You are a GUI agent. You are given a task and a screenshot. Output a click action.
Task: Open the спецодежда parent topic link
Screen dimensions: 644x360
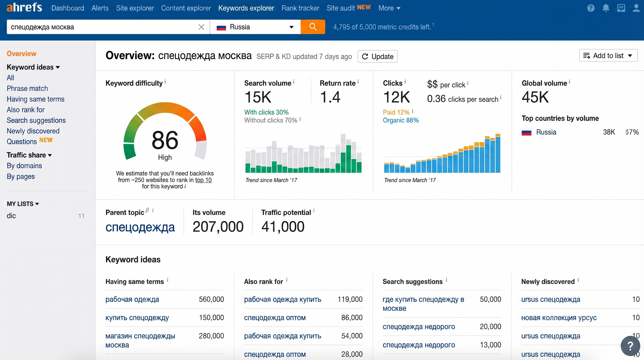140,227
